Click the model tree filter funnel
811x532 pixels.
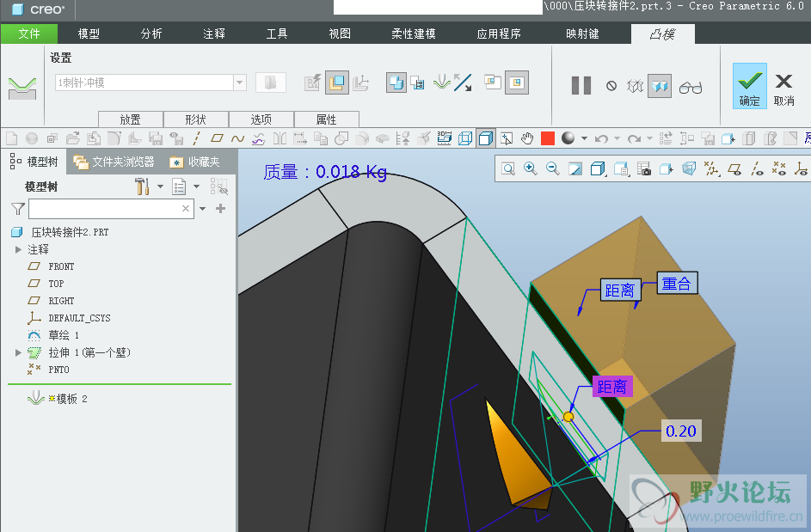pos(18,208)
